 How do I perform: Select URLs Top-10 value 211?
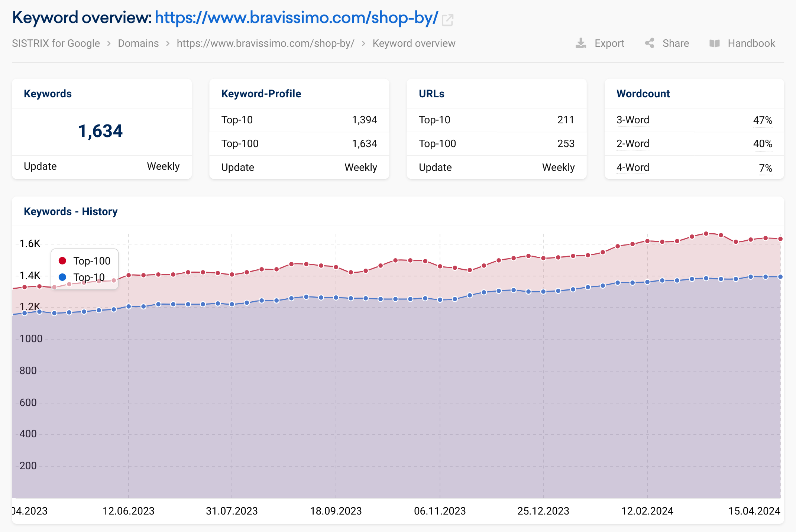(x=566, y=120)
